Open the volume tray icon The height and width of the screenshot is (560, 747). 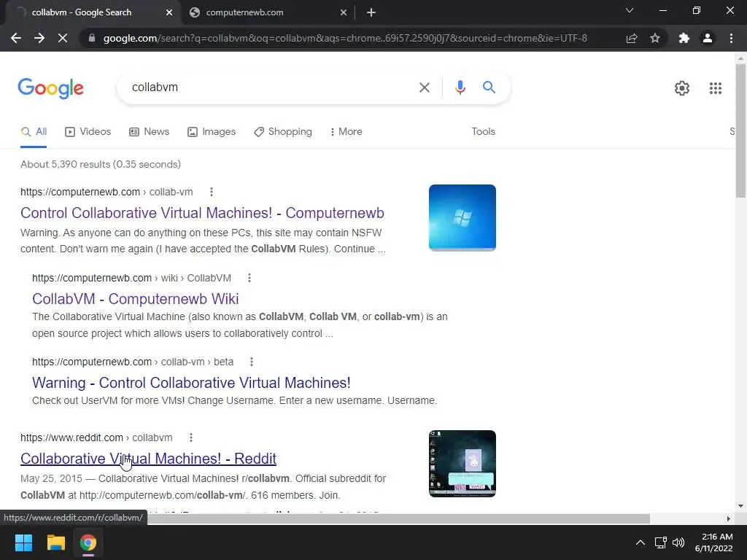678,542
